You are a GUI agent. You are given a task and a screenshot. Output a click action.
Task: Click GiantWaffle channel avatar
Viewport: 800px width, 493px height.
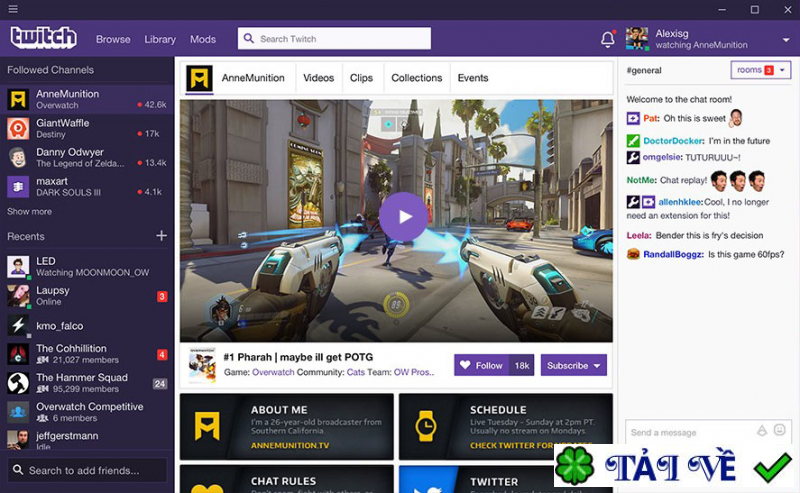(x=18, y=129)
